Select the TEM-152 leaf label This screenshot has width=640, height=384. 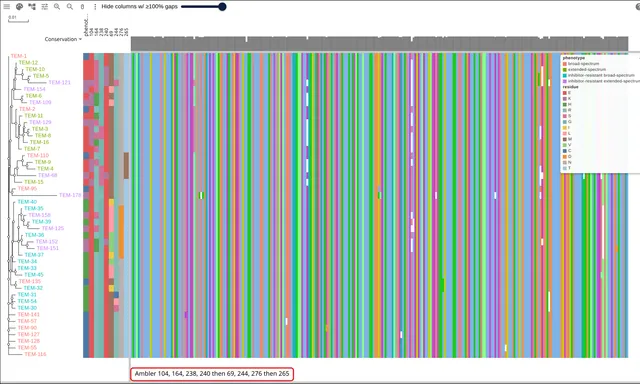47,242
